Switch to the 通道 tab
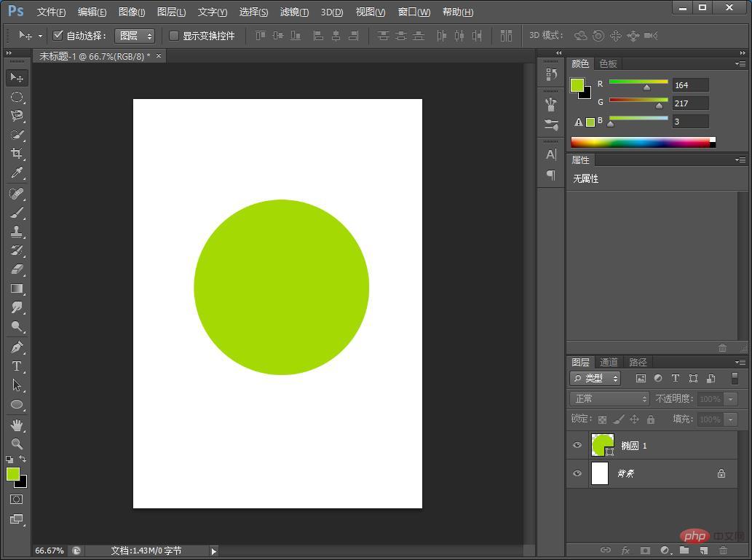Viewport: 752px width, 560px height. click(x=609, y=363)
